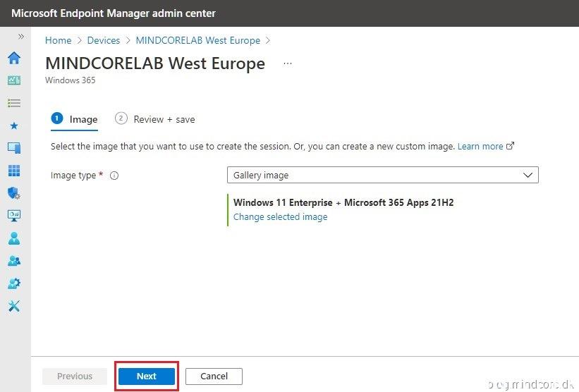Screen dimensions: 579x392
Task: Open Endpoint security shield icon
Action: (14, 193)
